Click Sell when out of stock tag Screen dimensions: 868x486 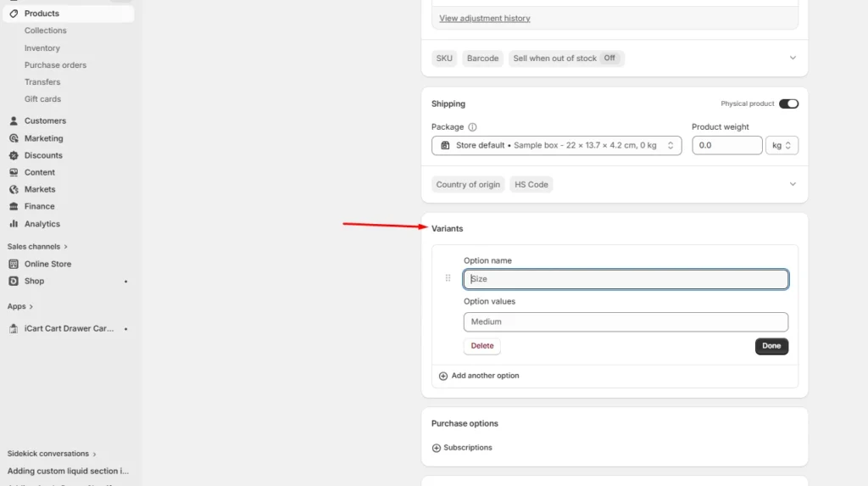click(566, 59)
